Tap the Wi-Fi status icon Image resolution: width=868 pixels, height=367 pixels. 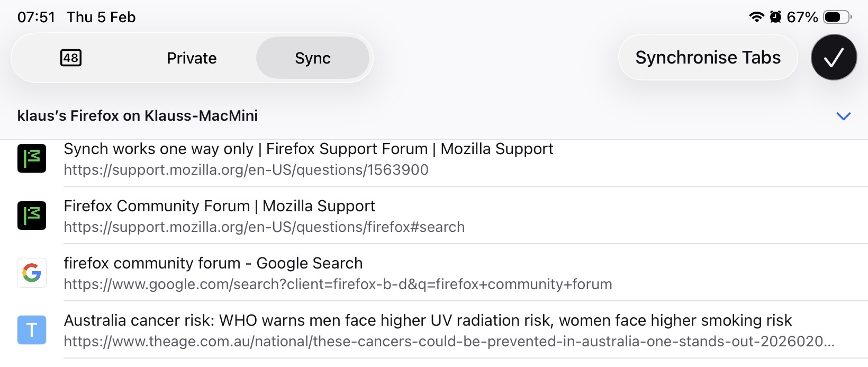[757, 17]
